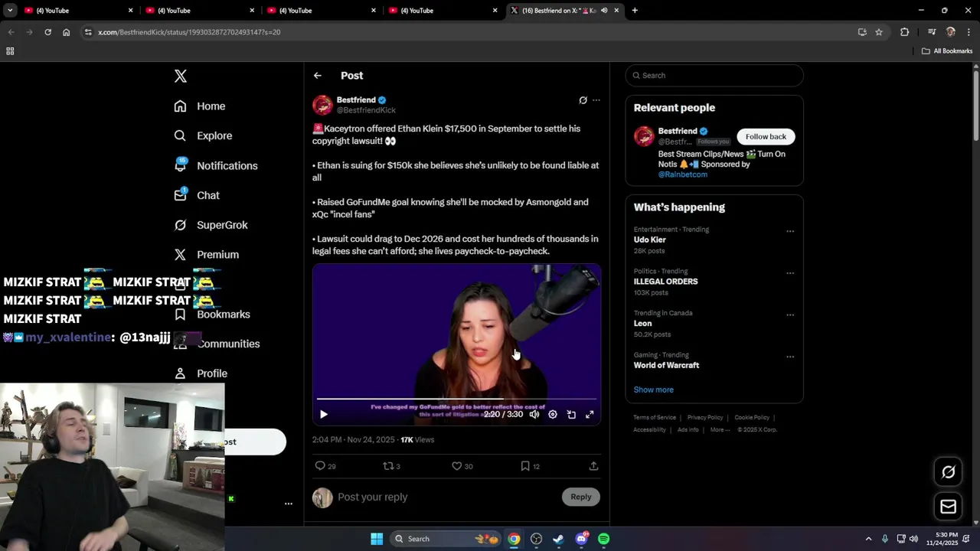Open more options for Udo Kier trend
The height and width of the screenshot is (551, 980).
pyautogui.click(x=790, y=231)
